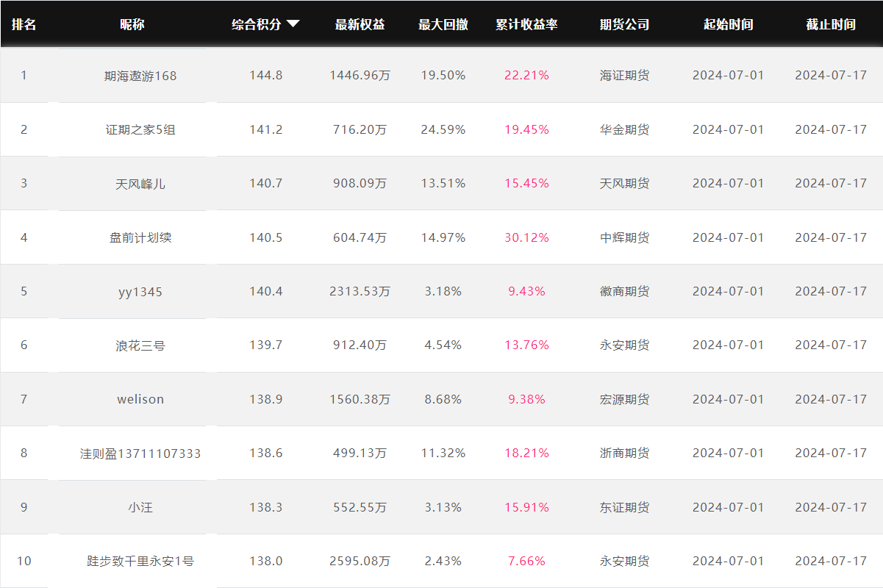
Task: Select score value 138.3
Action: [x=265, y=507]
